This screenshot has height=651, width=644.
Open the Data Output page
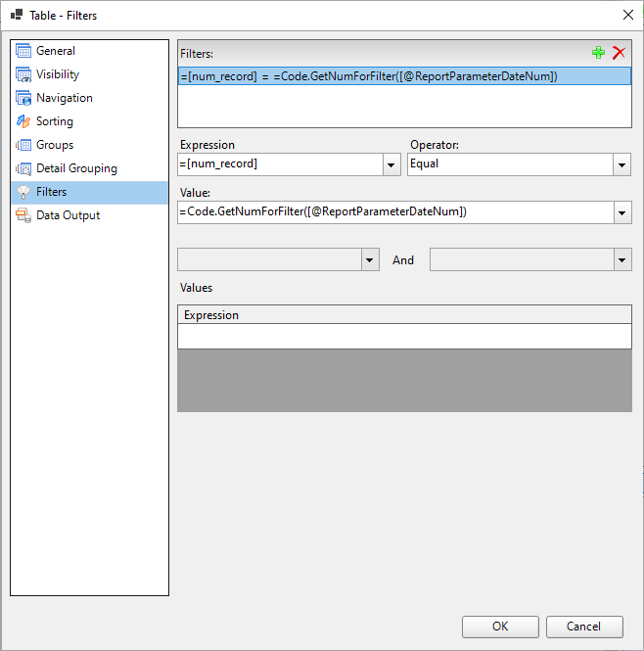pyautogui.click(x=68, y=215)
